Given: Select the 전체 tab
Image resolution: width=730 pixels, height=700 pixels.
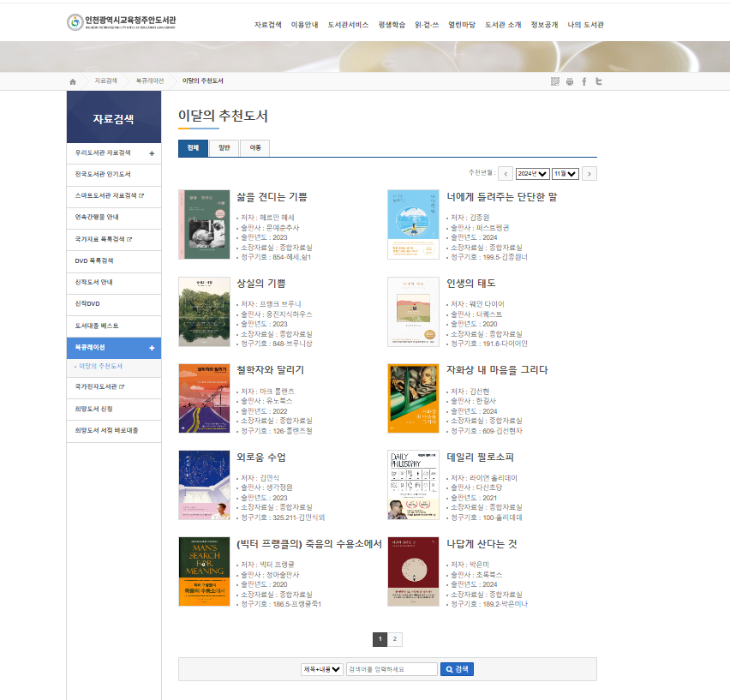Looking at the screenshot, I should click(x=193, y=148).
